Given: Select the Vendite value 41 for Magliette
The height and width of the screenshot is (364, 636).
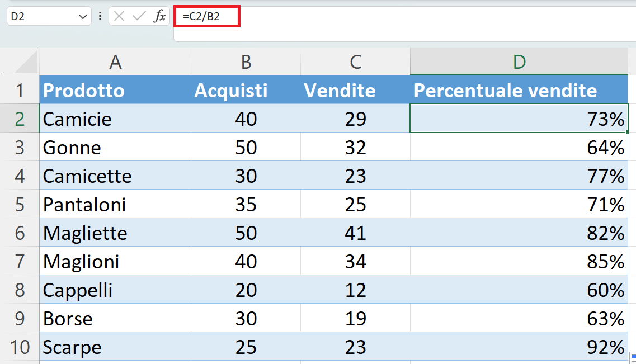Looking at the screenshot, I should click(355, 232).
